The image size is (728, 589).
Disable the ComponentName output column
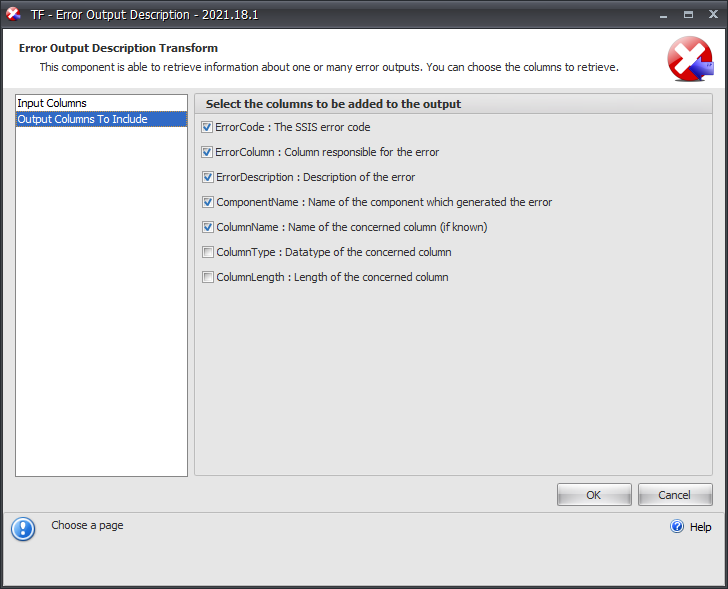(x=208, y=202)
